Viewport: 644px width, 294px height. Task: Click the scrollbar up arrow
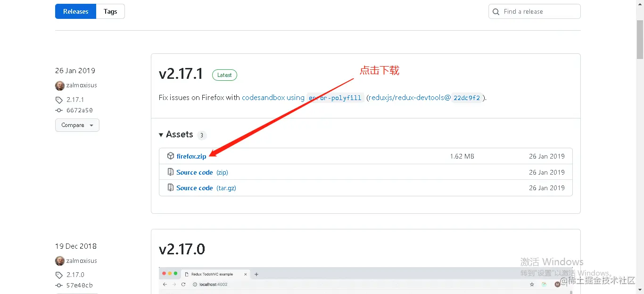(640, 4)
